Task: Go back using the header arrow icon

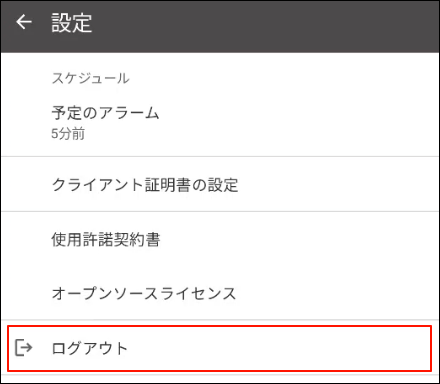Action: (x=24, y=22)
